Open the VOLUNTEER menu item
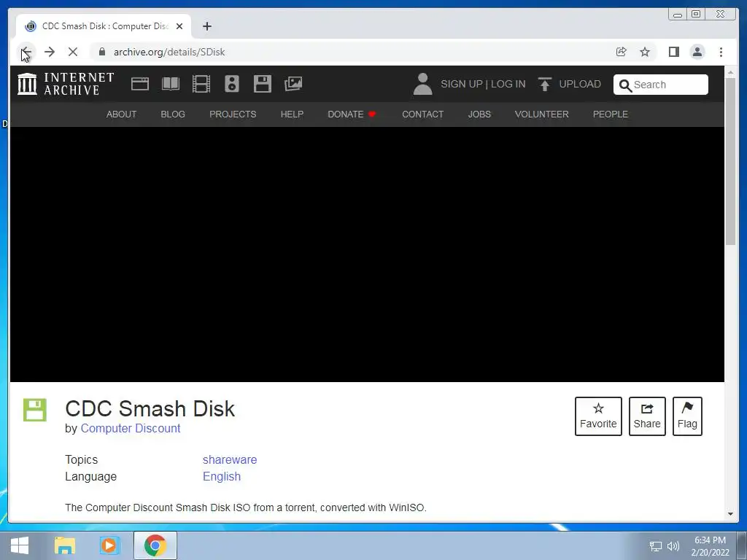This screenshot has height=560, width=747. (x=542, y=114)
